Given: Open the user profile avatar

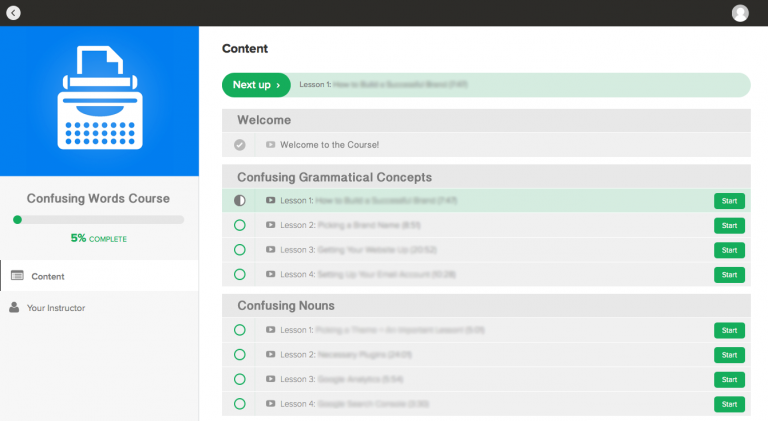Looking at the screenshot, I should tap(740, 13).
